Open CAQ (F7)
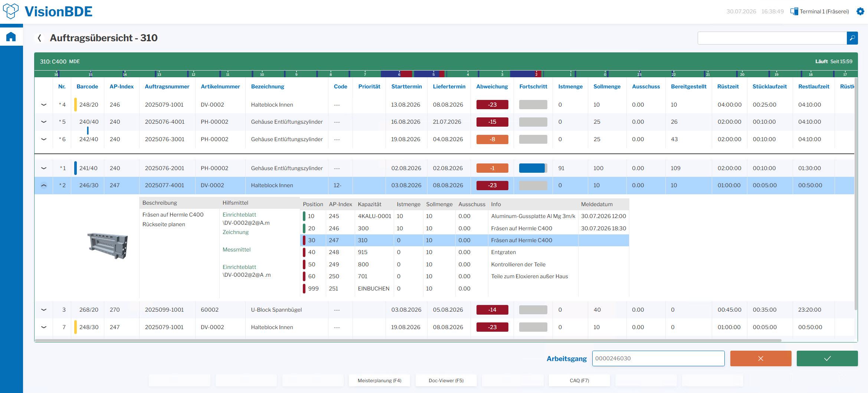 579,380
